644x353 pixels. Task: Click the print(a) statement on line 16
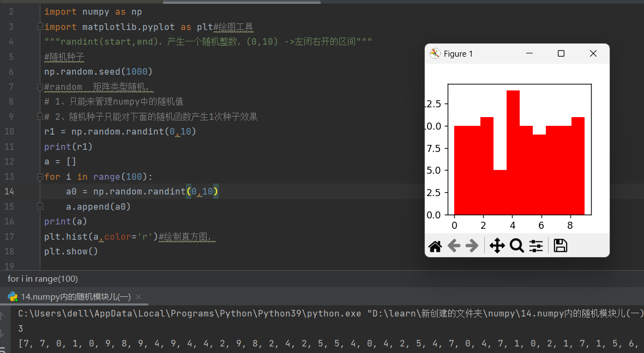click(x=66, y=222)
